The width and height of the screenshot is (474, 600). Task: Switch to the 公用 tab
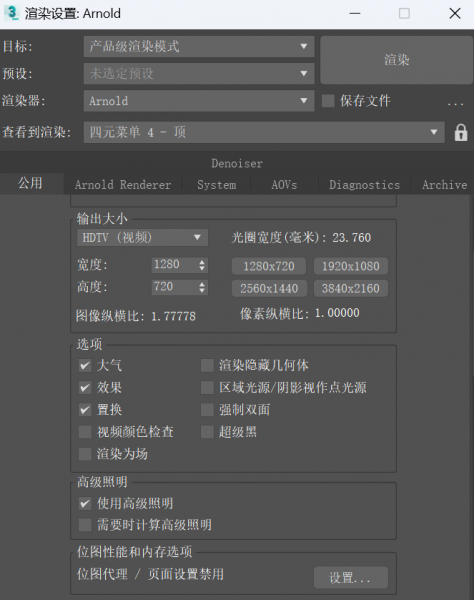click(x=30, y=183)
